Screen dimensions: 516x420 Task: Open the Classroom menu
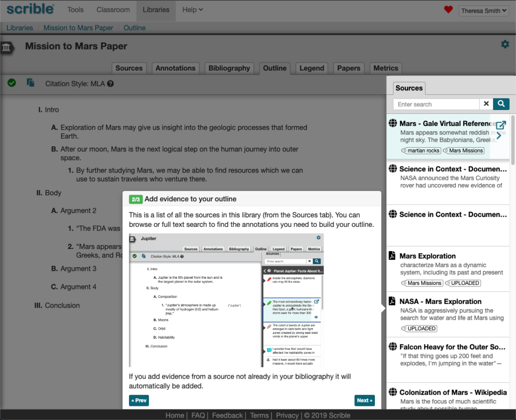pyautogui.click(x=113, y=10)
